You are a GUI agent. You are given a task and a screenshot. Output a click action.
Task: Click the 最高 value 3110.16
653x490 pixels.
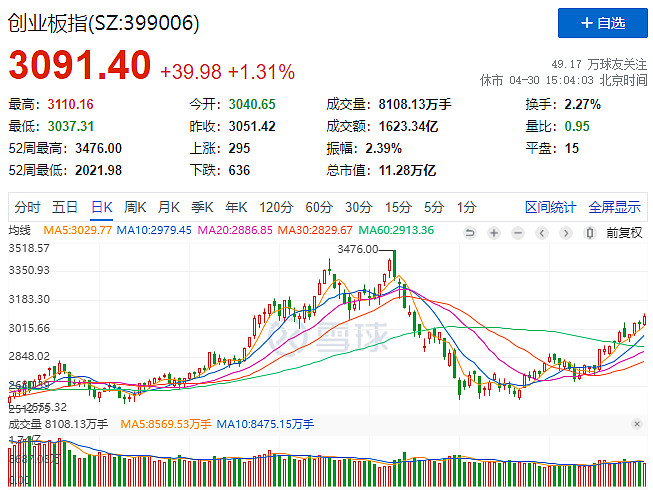(x=70, y=104)
